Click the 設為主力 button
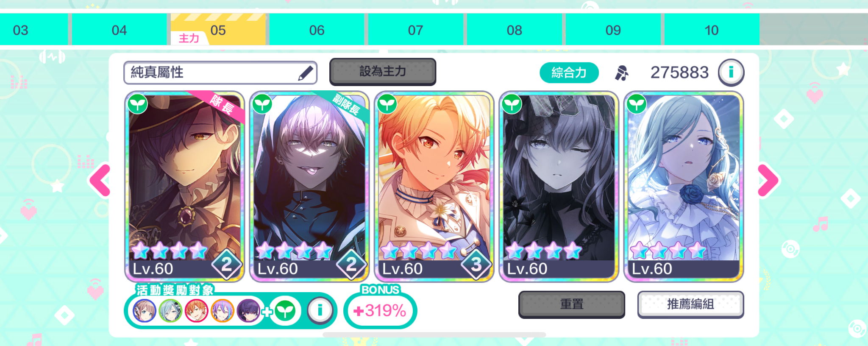Screen dimensions: 868x346 tap(383, 72)
